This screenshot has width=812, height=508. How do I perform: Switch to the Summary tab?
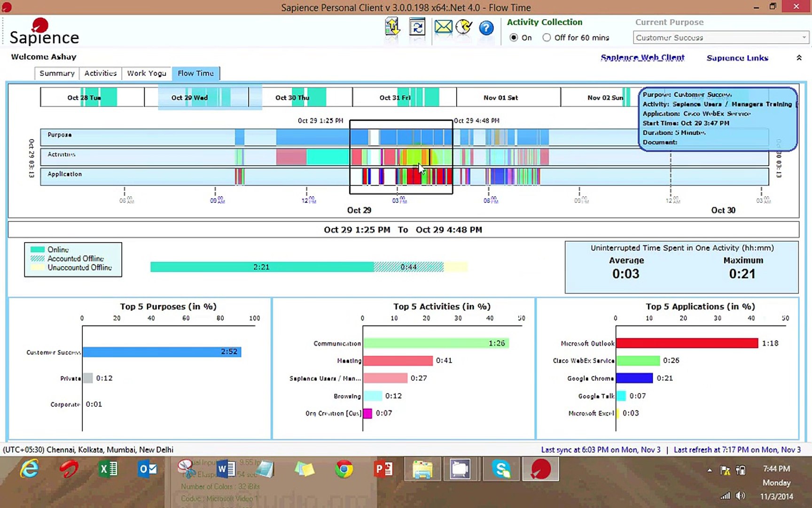(57, 73)
